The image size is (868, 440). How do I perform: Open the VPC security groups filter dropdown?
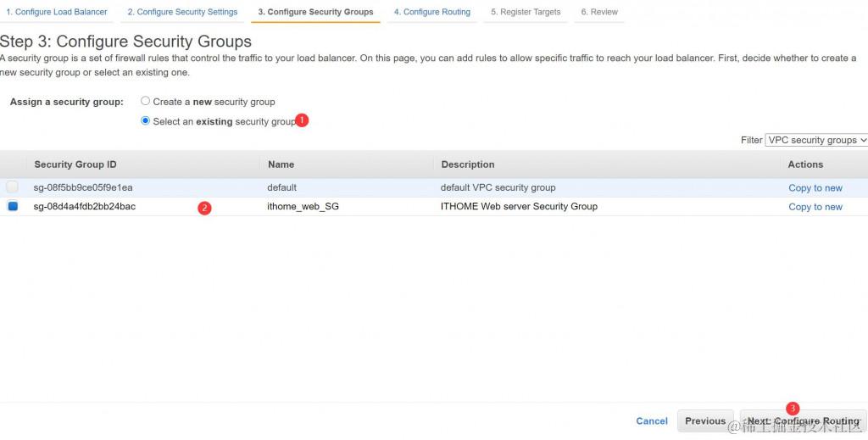(816, 140)
